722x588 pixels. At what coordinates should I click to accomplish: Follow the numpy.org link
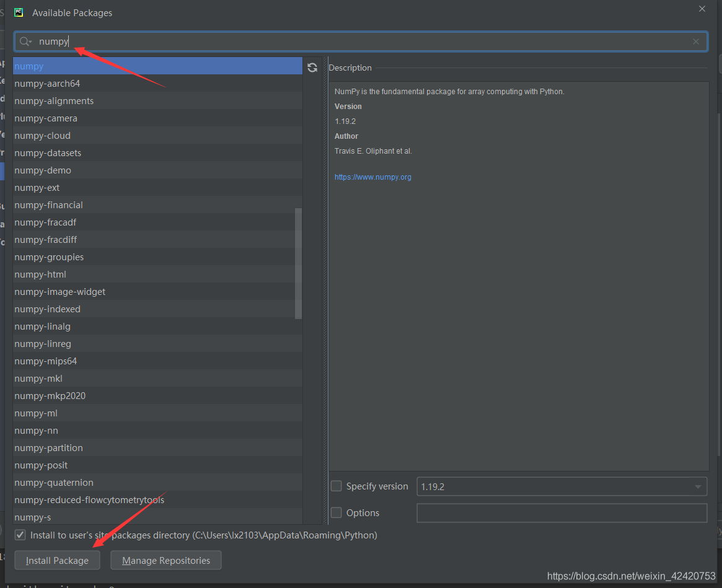coord(372,177)
